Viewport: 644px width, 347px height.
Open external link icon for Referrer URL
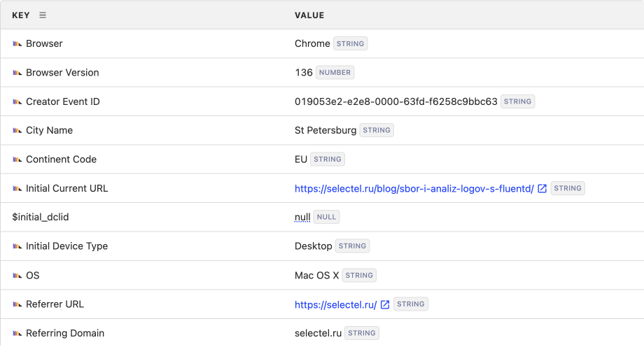point(385,304)
